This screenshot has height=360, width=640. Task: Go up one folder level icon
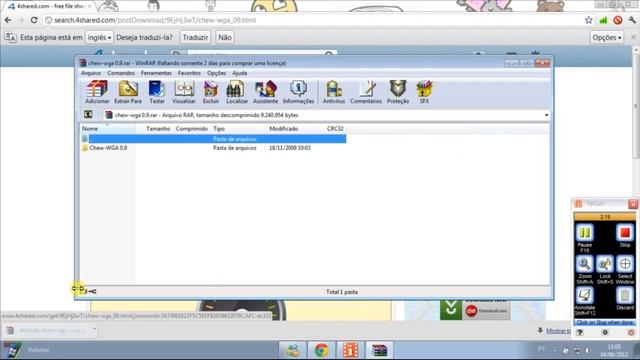(x=88, y=115)
